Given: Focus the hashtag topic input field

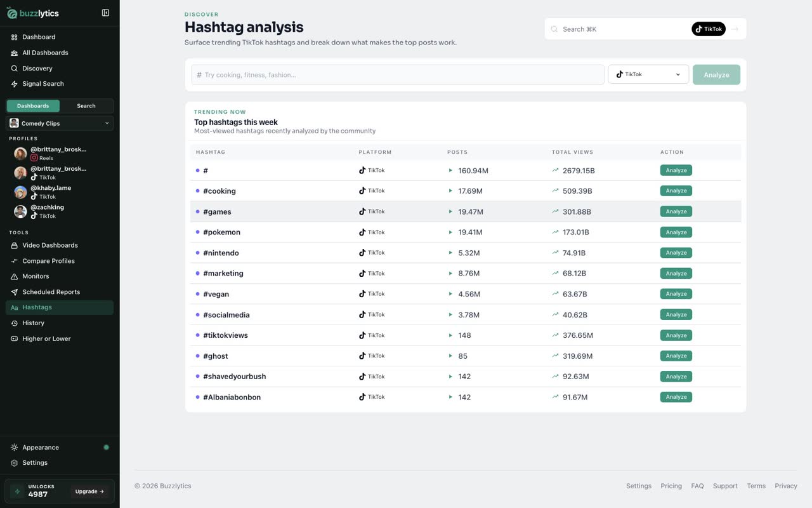Looking at the screenshot, I should (398, 74).
